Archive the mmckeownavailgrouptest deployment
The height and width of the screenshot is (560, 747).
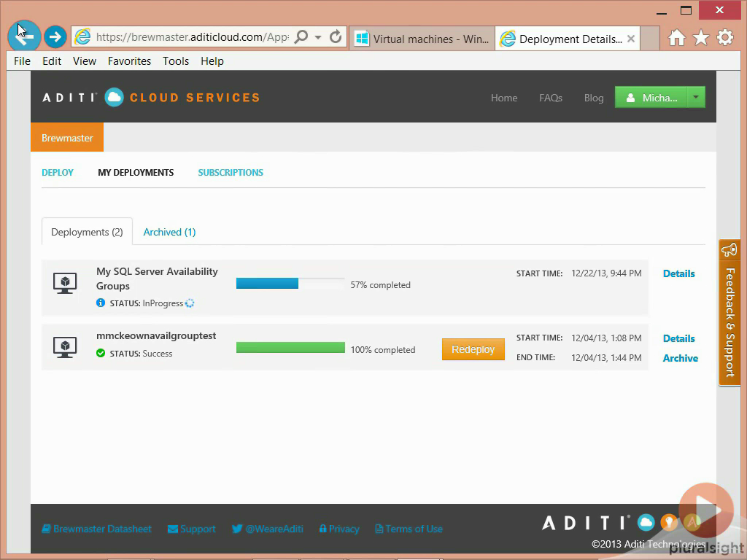[x=681, y=358]
